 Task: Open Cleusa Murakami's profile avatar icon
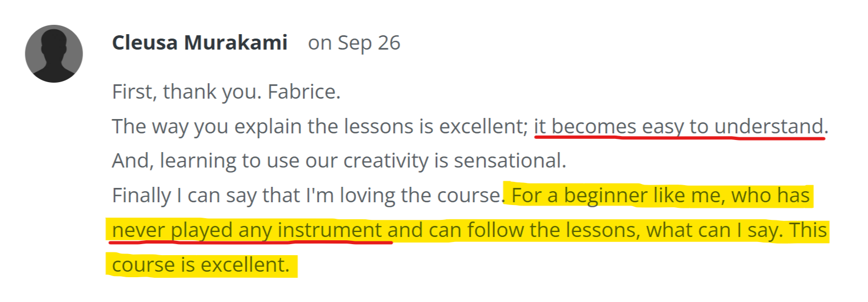[54, 53]
